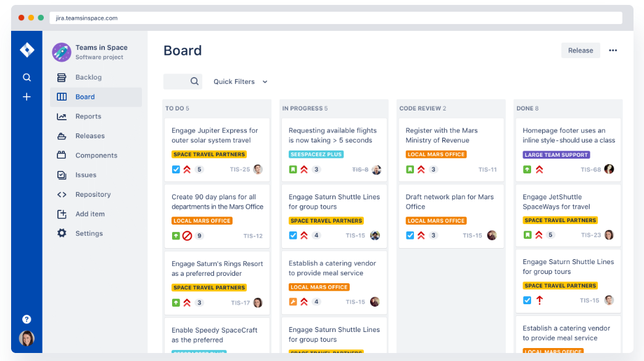Image resolution: width=644 pixels, height=361 pixels.
Task: Click the Release button
Action: coord(580,50)
